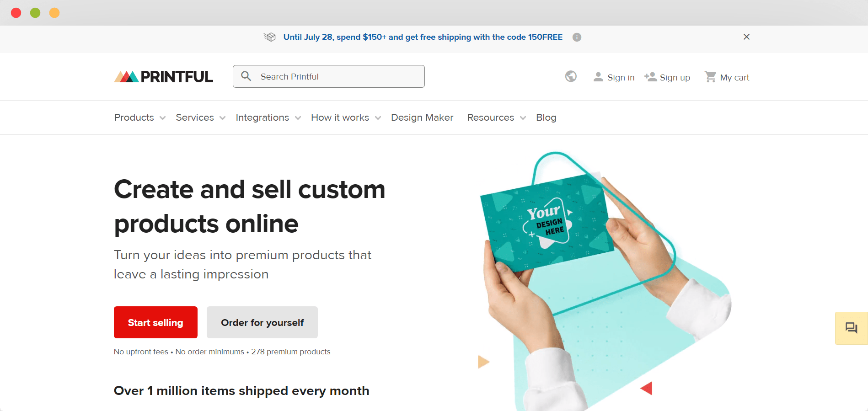Expand the How it works menu
The image size is (868, 411).
(346, 117)
